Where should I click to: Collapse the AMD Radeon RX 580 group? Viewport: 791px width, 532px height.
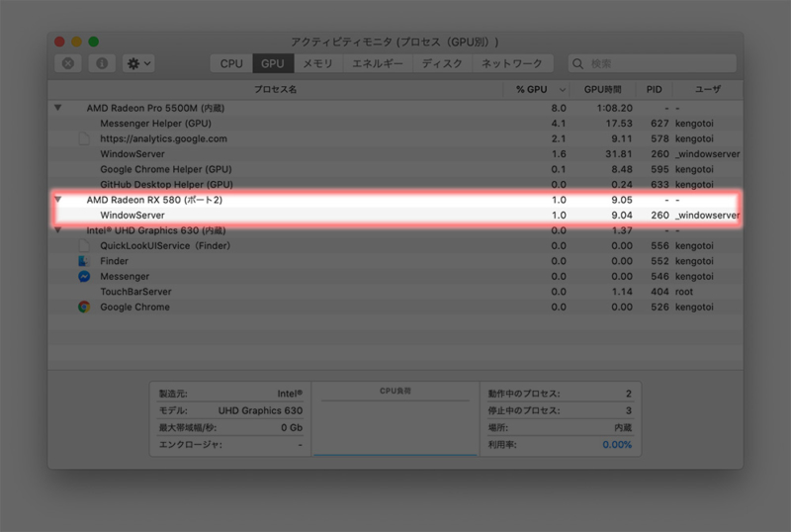tap(58, 200)
